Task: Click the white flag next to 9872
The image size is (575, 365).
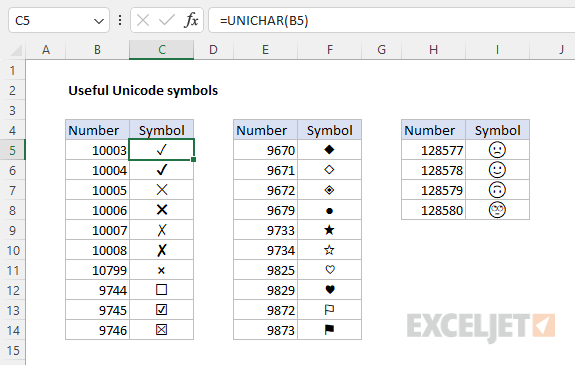Action: [x=329, y=310]
